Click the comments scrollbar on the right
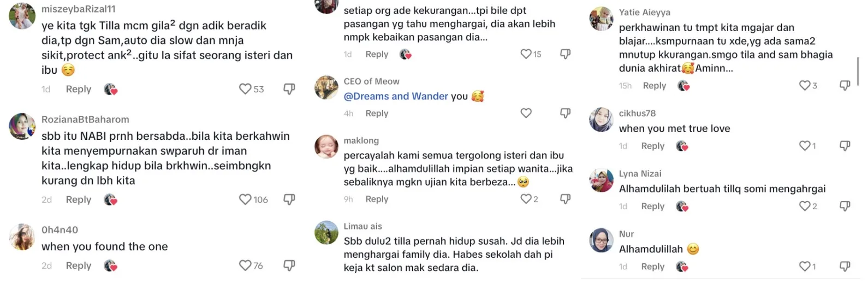This screenshot has width=868, height=289. pyautogui.click(x=858, y=71)
